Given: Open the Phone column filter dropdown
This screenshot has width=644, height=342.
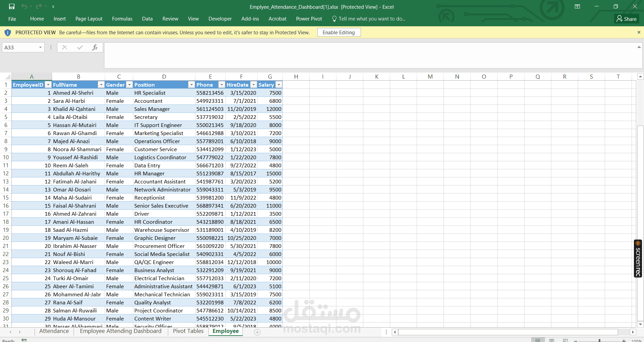Looking at the screenshot, I should (222, 85).
